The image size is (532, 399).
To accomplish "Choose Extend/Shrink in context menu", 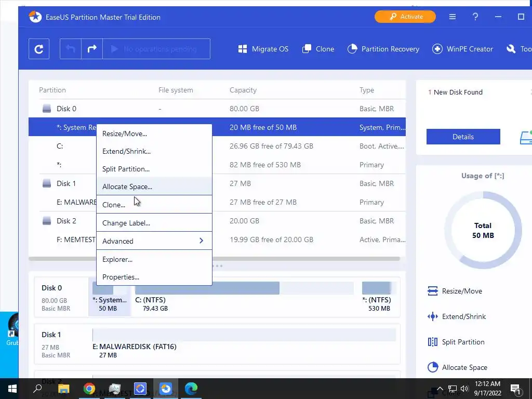I will click(154, 151).
